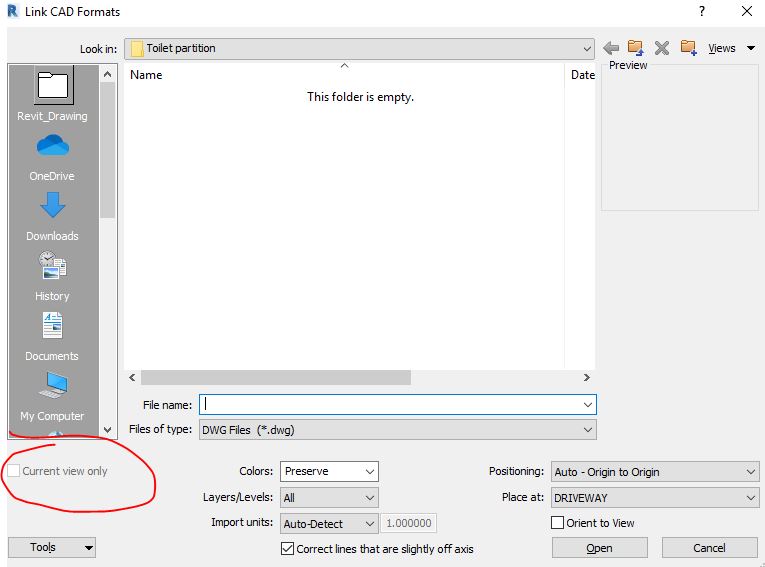The height and width of the screenshot is (567, 765).
Task: Open the Import units Auto-Detect dropdown
Action: (329, 524)
